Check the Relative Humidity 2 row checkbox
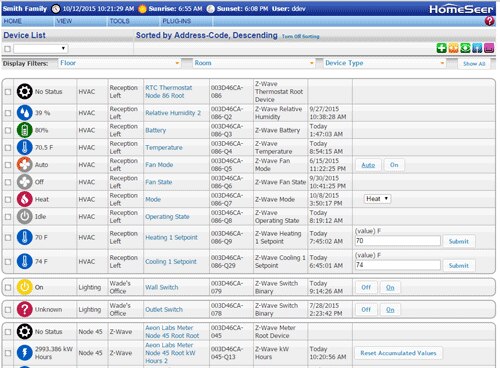 (8, 113)
